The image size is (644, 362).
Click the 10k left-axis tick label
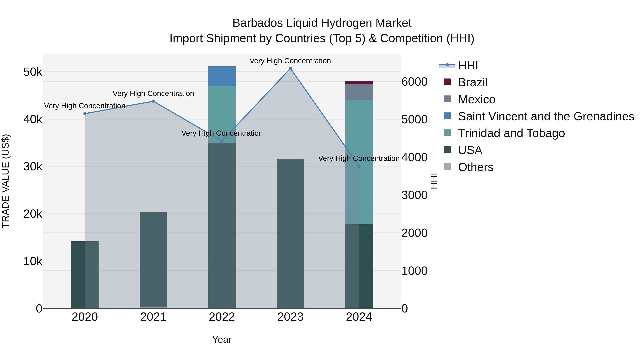click(33, 261)
